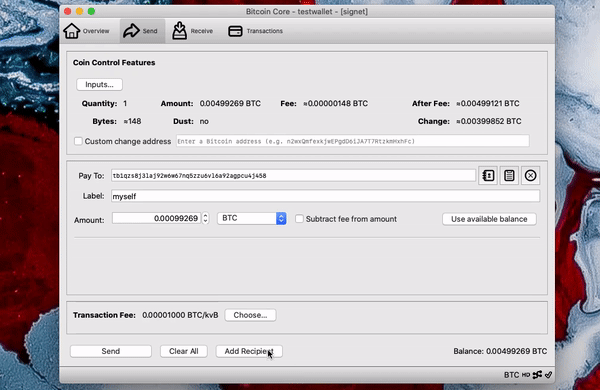Click the BTC unit label in status bar
This screenshot has width=600, height=390.
[x=511, y=375]
